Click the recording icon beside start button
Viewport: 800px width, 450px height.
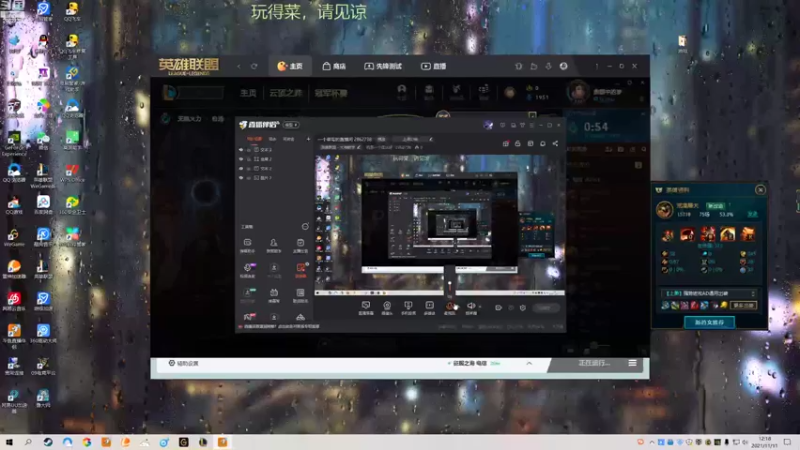tap(498, 308)
